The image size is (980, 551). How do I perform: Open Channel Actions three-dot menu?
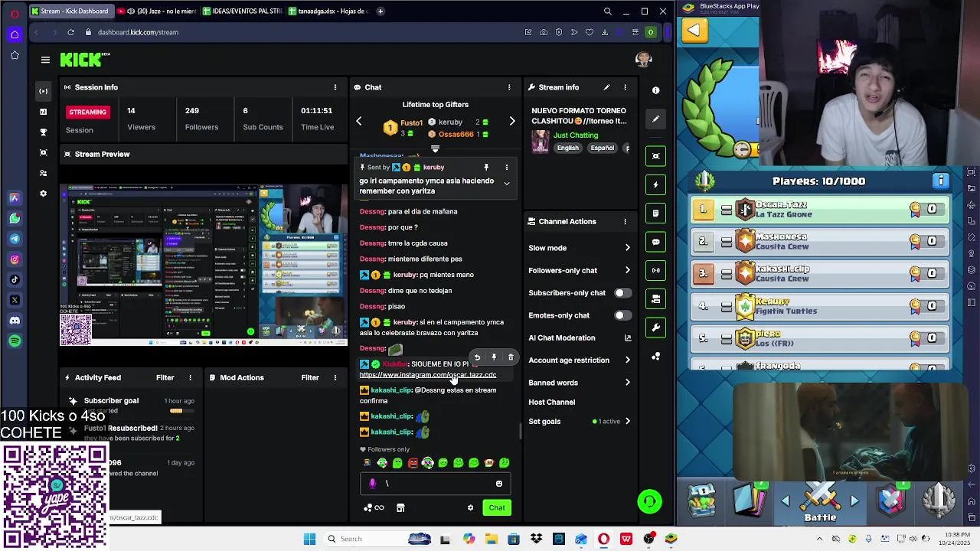point(625,222)
